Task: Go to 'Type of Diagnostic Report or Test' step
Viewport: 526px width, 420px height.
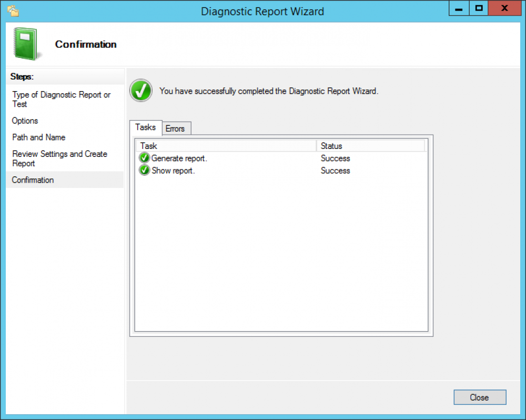Action: [x=62, y=99]
